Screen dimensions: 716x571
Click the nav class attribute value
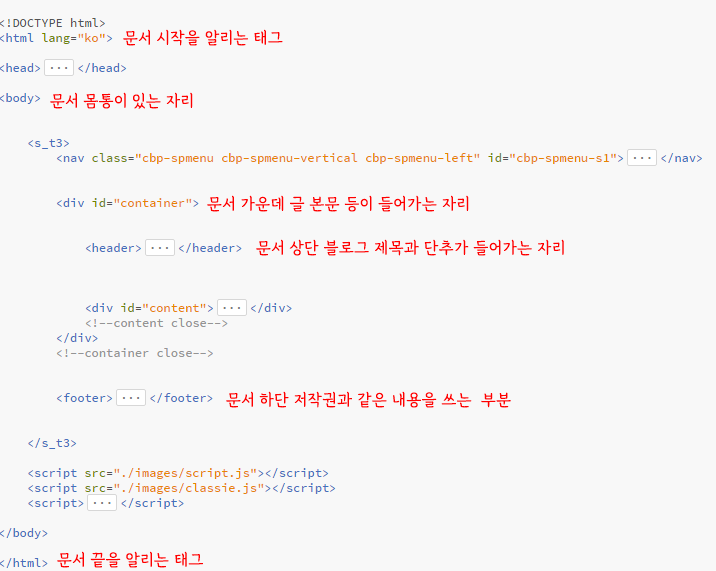[x=307, y=158]
